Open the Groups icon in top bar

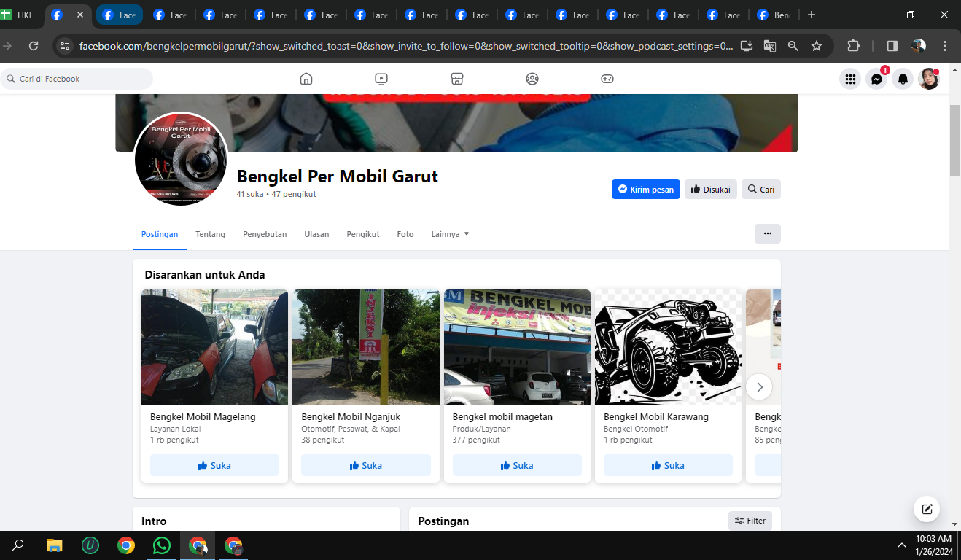point(532,79)
